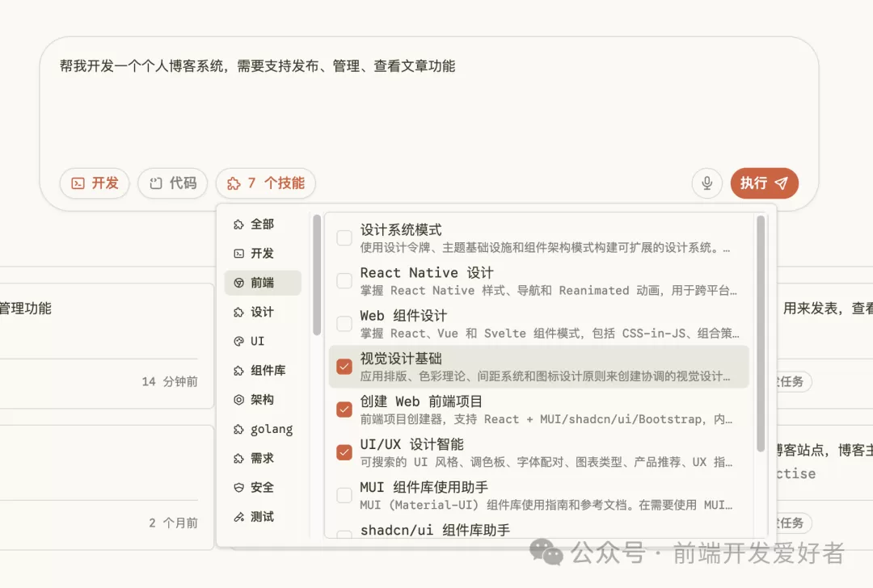
Task: Click the 视觉设计基础 title
Action: 401,359
